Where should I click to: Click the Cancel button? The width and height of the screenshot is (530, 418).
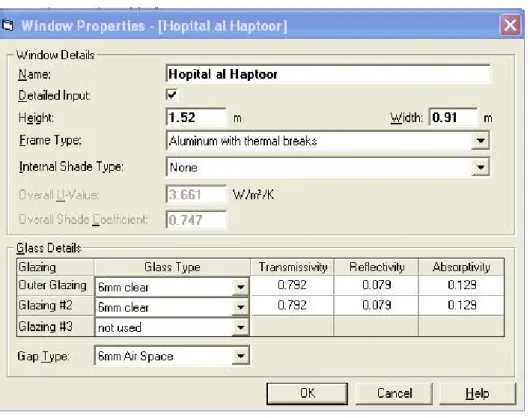click(394, 393)
